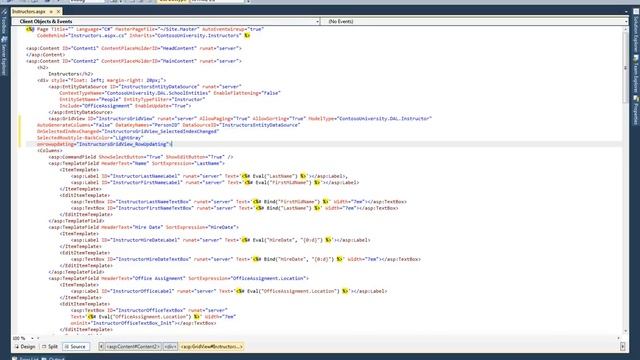Select the asp:GridView#Instructors breadcrumb tag

tap(211, 347)
